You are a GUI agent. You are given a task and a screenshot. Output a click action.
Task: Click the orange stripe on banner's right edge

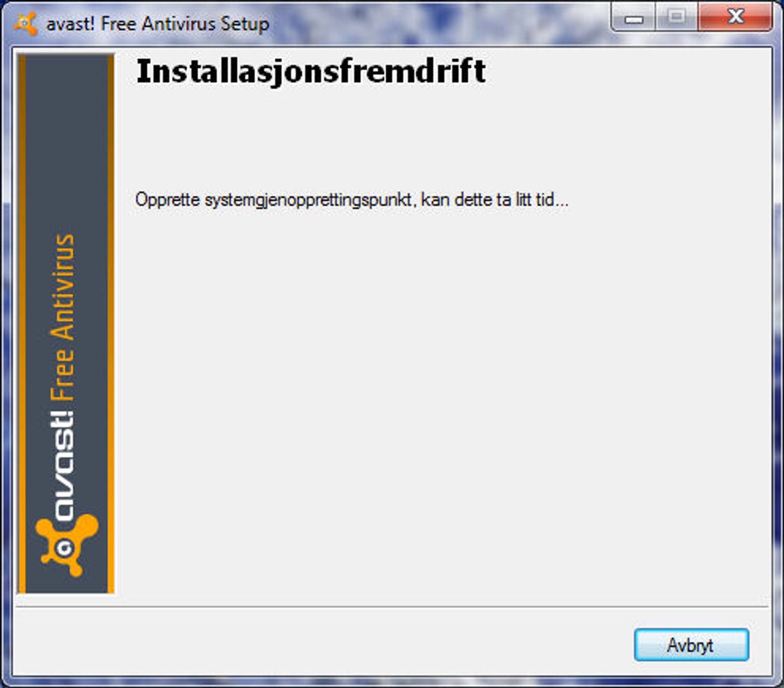click(x=111, y=324)
